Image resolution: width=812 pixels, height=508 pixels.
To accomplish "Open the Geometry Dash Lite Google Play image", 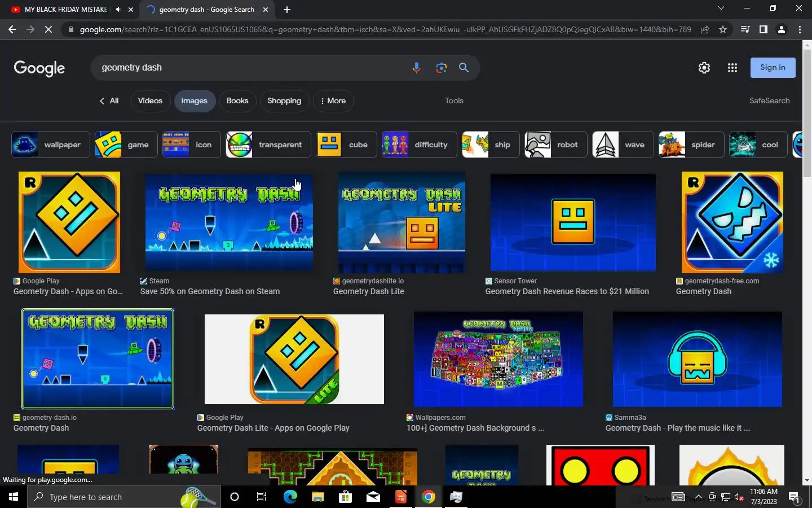I will (294, 359).
